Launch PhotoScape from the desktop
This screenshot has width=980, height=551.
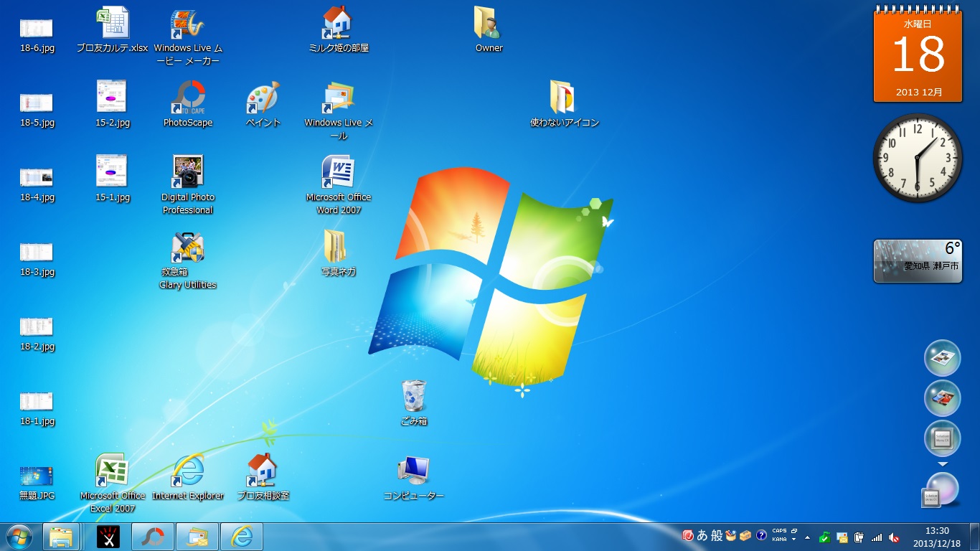[188, 105]
